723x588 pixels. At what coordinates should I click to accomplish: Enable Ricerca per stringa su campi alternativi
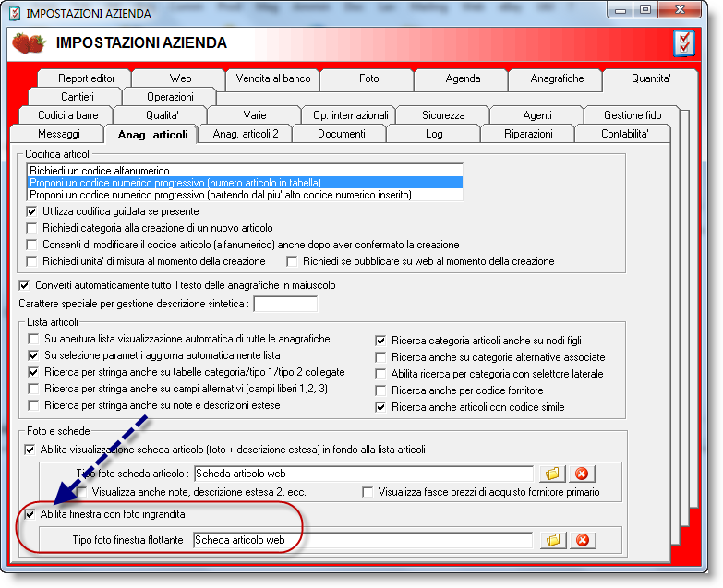click(33, 389)
